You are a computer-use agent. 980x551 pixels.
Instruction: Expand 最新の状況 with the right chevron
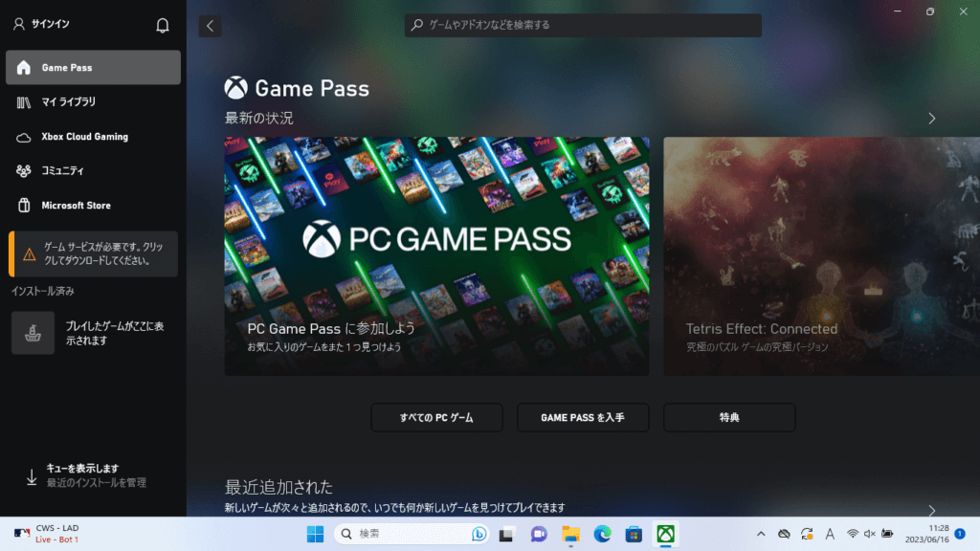click(931, 119)
